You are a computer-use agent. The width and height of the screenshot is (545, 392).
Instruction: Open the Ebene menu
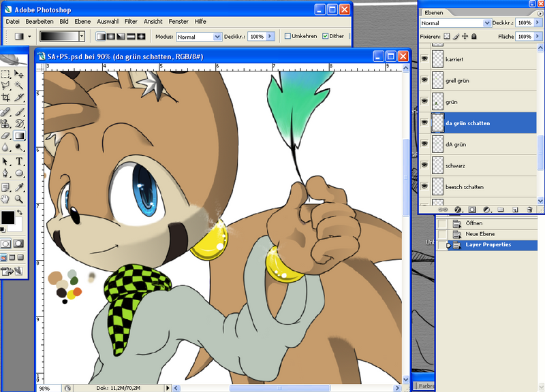click(x=82, y=22)
